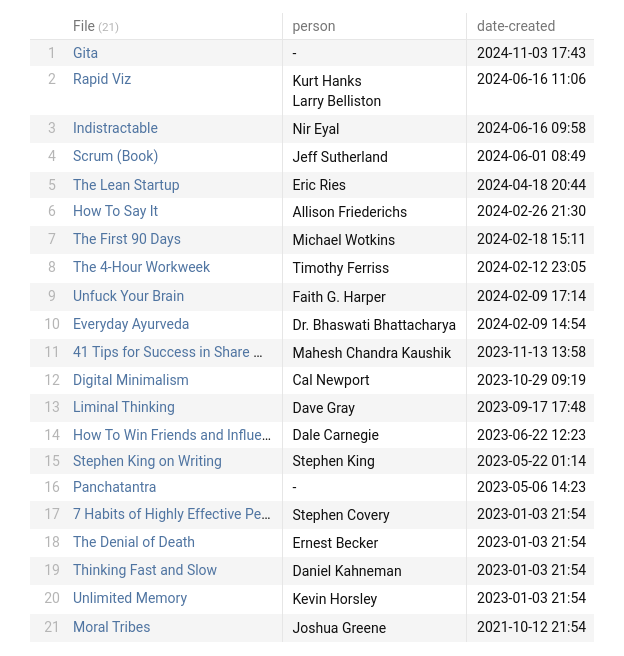Select the Michael Wotkins cell

coord(344,240)
